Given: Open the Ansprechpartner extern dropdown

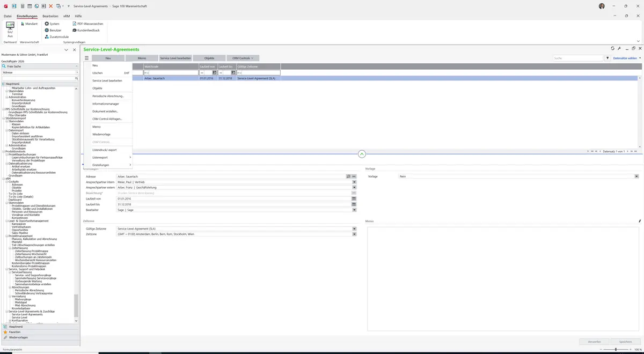Looking at the screenshot, I should click(x=354, y=188).
